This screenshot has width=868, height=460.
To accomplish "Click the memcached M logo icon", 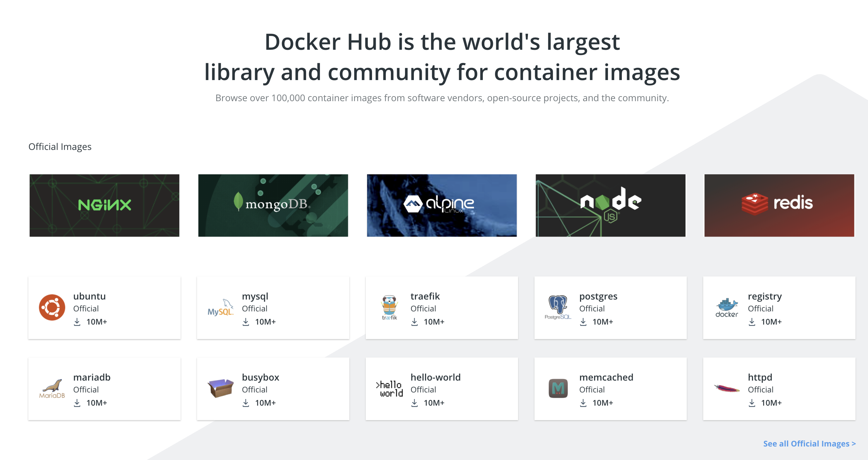I will [x=558, y=388].
